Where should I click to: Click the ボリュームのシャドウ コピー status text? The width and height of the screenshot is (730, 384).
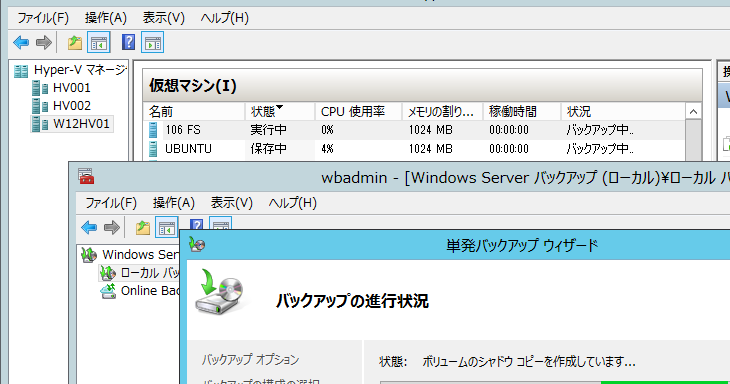click(529, 362)
